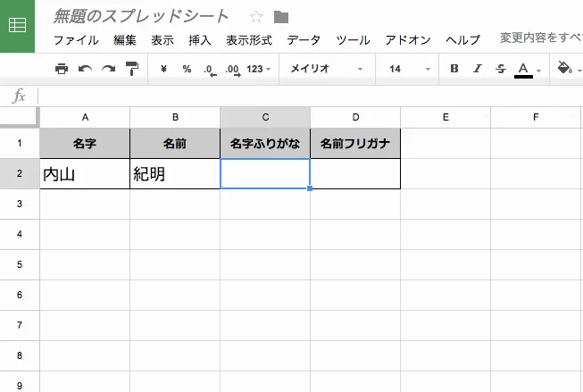Click the print icon
The width and height of the screenshot is (583, 392).
62,69
